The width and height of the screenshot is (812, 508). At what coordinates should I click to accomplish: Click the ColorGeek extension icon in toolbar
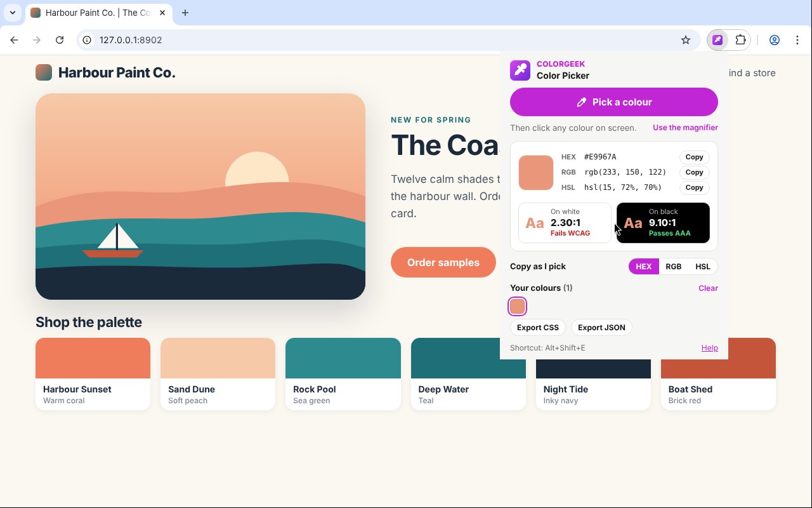click(x=717, y=40)
